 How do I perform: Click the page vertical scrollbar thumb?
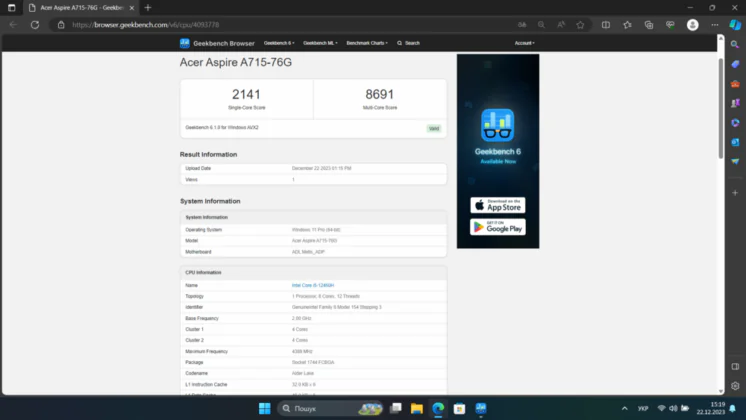click(x=720, y=108)
